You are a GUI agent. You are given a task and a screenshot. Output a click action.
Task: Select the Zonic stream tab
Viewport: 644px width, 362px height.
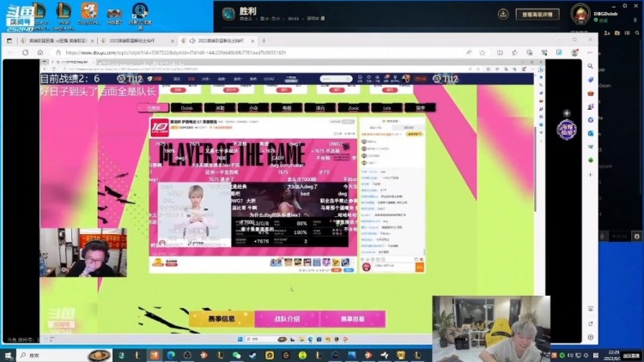(353, 108)
